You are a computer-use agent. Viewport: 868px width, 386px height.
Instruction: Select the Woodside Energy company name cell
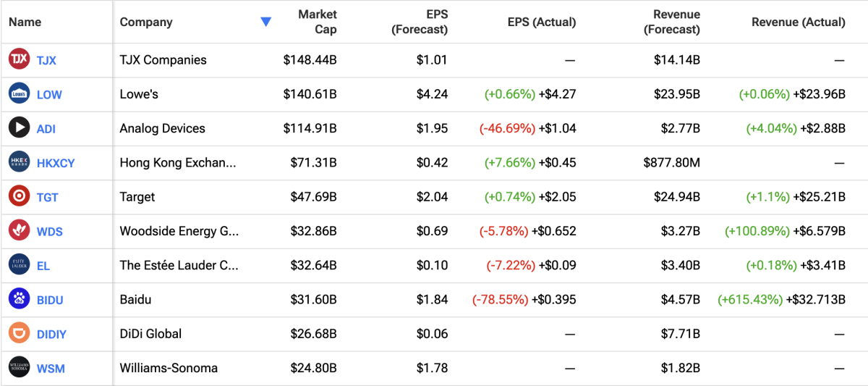179,231
